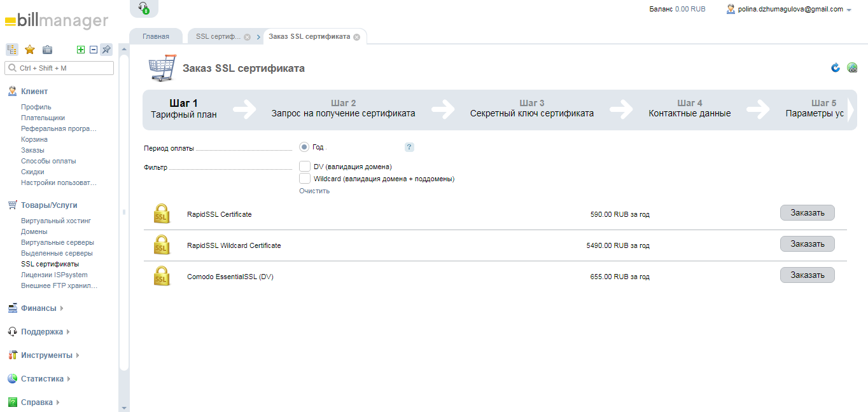Click the menu search field Ctrl + Shift + M
This screenshot has width=868, height=412.
(59, 67)
